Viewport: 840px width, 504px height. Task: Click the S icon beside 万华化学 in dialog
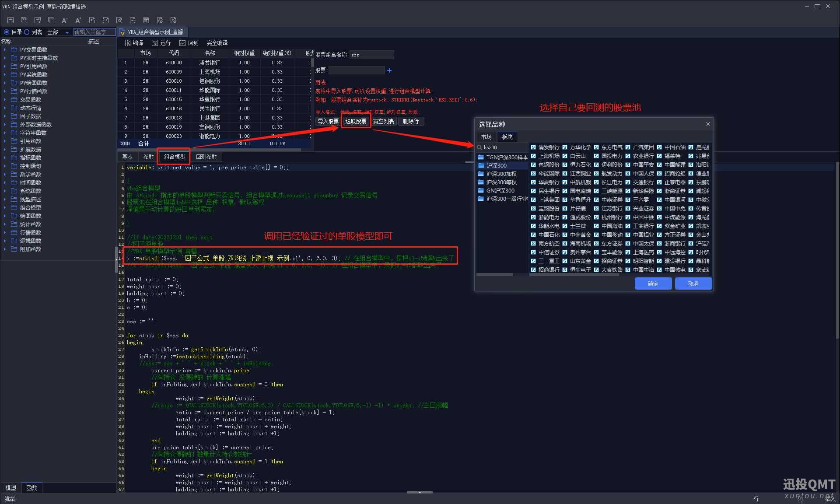tap(565, 147)
